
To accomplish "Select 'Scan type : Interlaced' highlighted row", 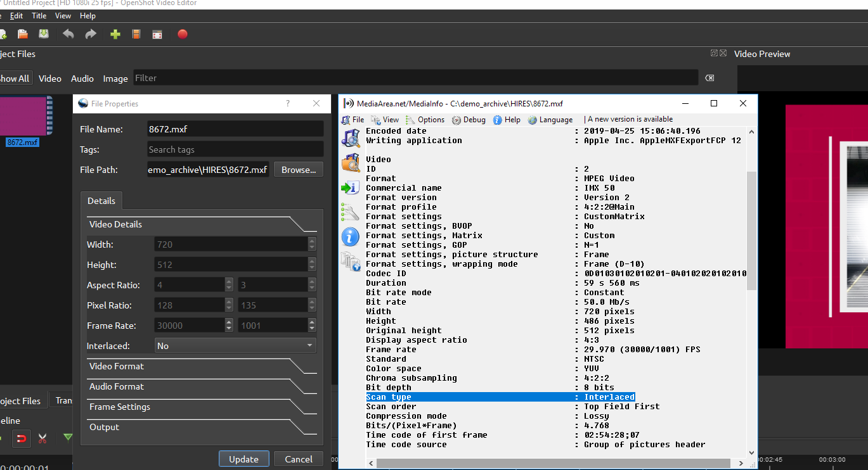I will (500, 397).
